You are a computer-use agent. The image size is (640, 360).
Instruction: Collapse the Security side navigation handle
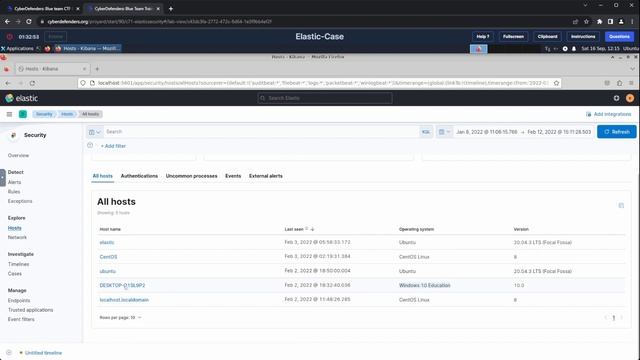(x=2, y=178)
